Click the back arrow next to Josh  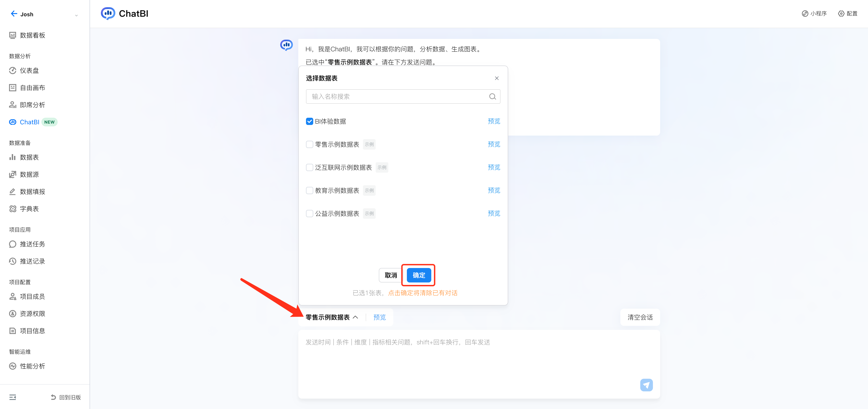(14, 14)
